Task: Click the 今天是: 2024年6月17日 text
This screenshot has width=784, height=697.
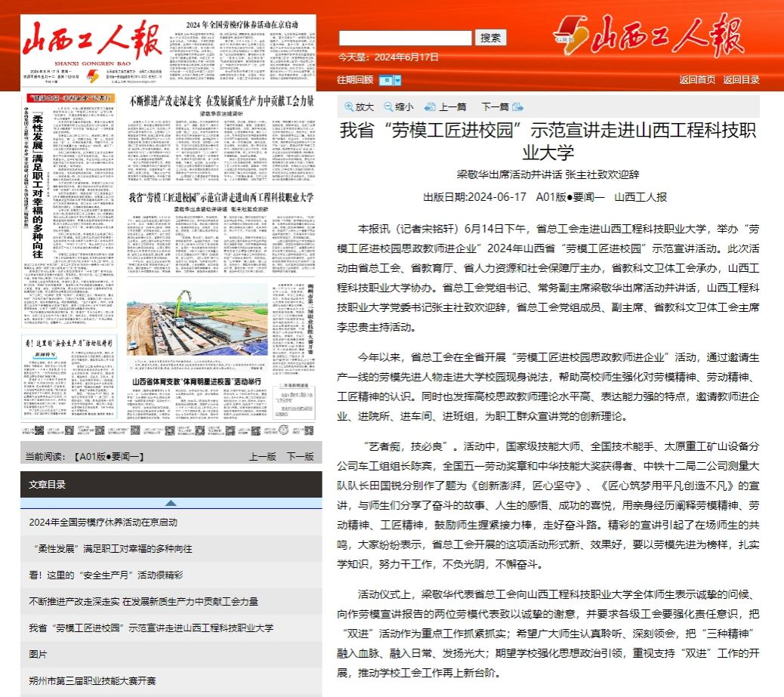Action: (388, 57)
